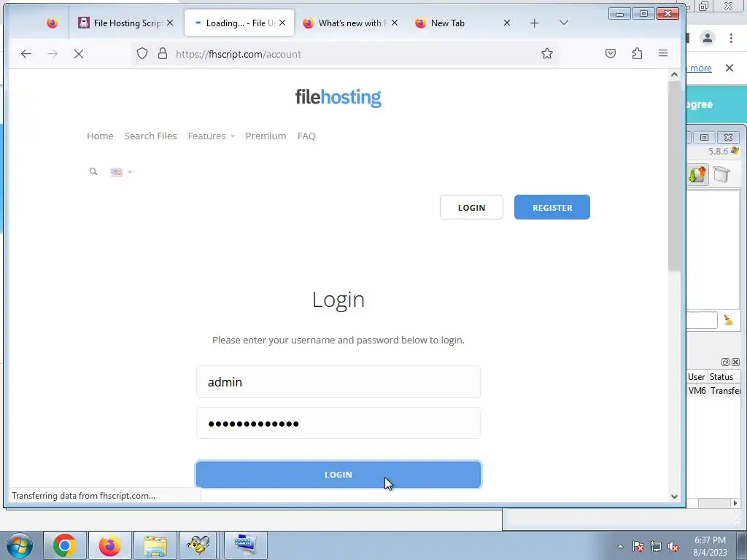Click the scrollbar up arrow
The width and height of the screenshot is (747, 560).
[x=674, y=74]
